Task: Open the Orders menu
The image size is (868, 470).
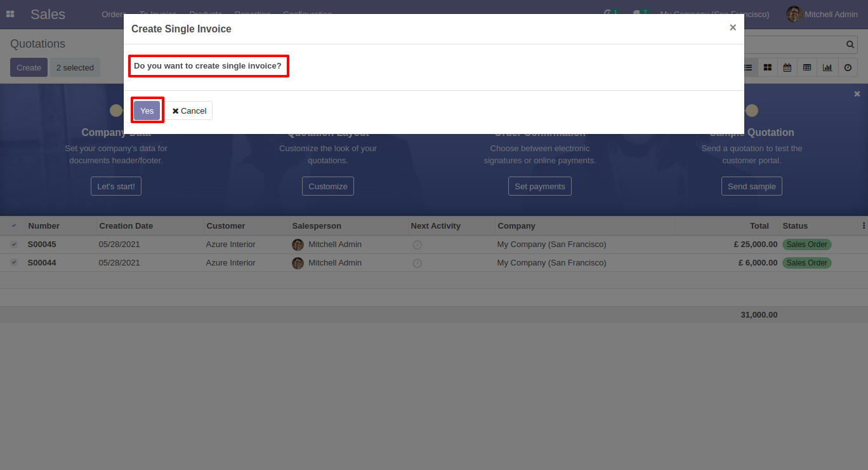Action: (114, 14)
